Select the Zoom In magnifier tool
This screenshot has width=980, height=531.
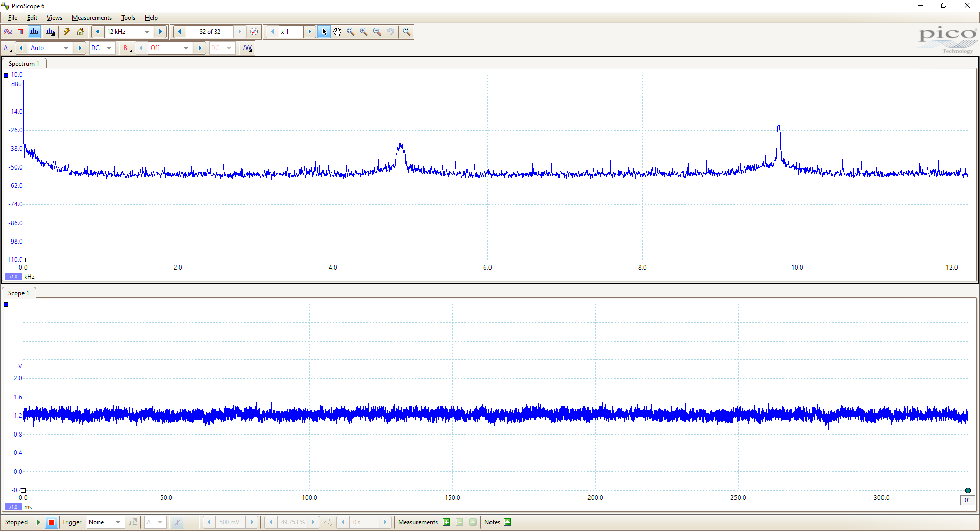364,32
